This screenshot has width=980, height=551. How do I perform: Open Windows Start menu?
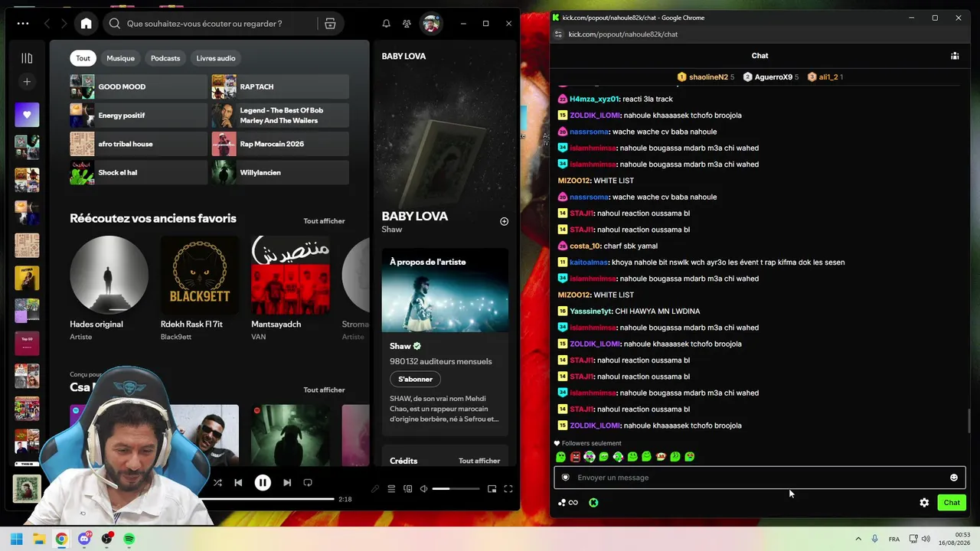[17, 539]
